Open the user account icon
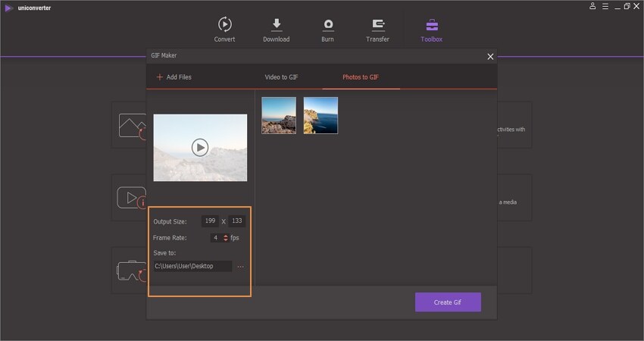Viewport: 644px width, 341px height. pyautogui.click(x=592, y=6)
